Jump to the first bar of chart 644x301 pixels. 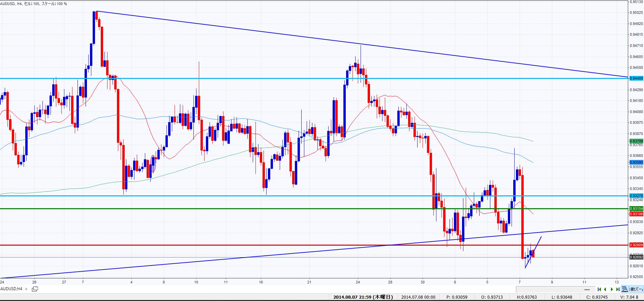[x=600, y=289]
